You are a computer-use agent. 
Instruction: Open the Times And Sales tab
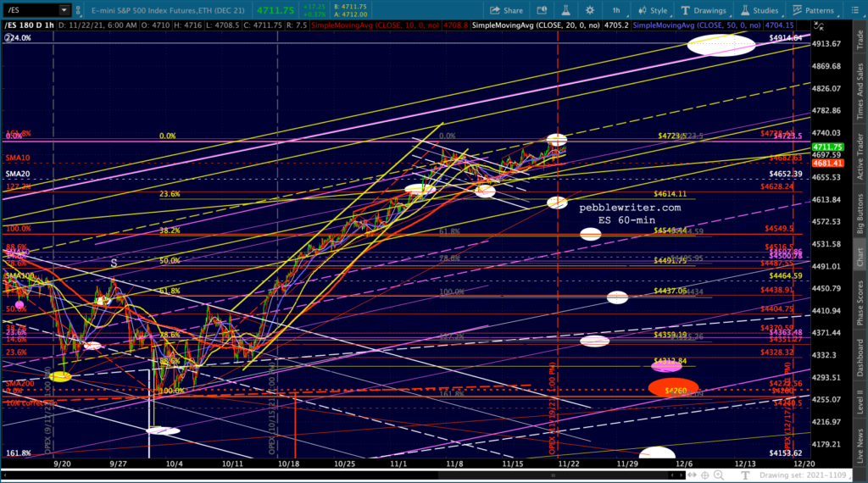pos(859,93)
